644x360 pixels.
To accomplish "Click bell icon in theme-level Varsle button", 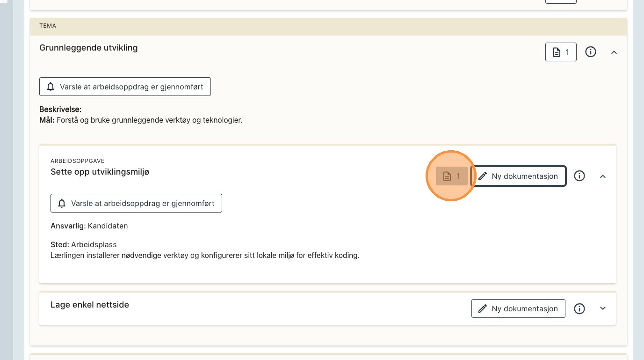I will coord(51,87).
